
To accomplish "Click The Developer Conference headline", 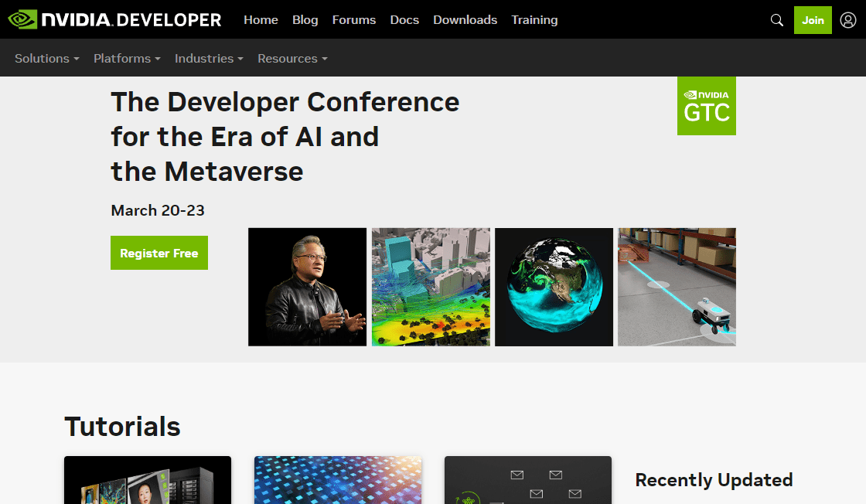I will point(285,137).
